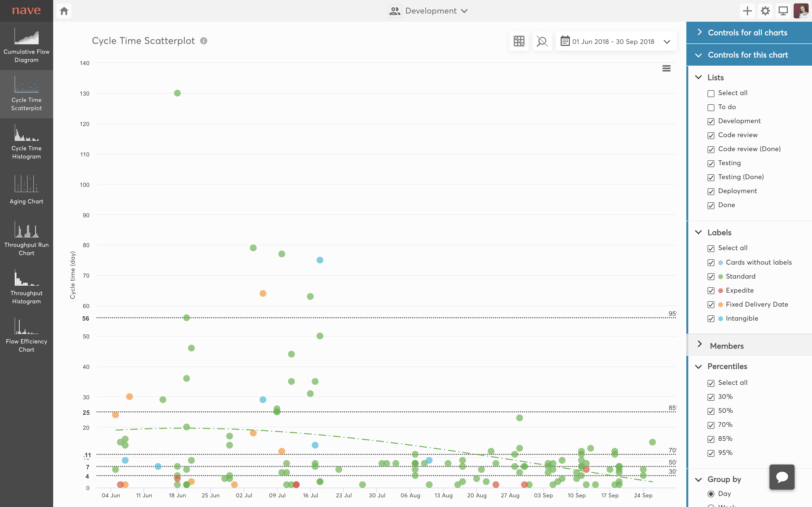The width and height of the screenshot is (812, 507).
Task: Open the chat bubble widget
Action: 782,477
